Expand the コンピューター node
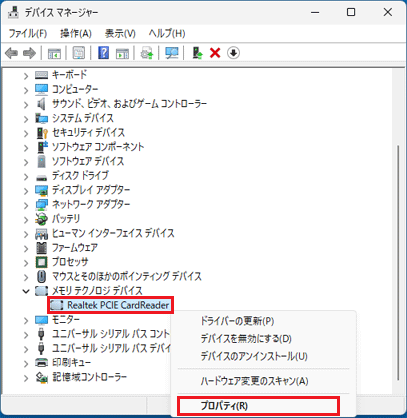407x418 pixels. click(26, 90)
